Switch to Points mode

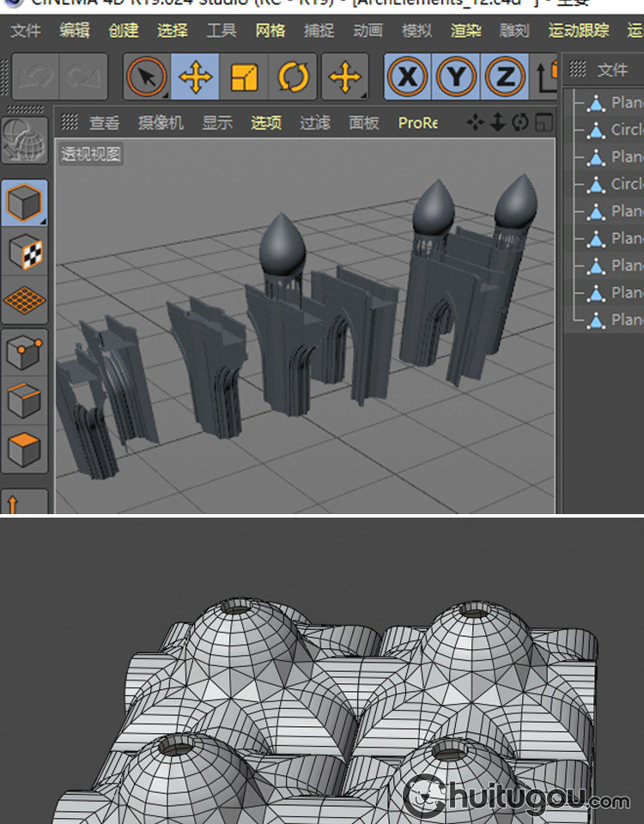point(24,353)
